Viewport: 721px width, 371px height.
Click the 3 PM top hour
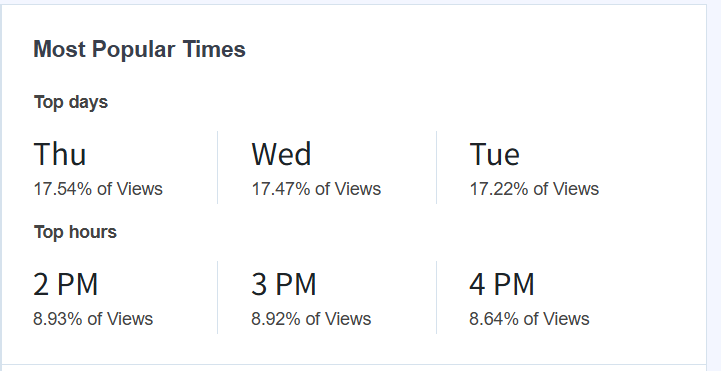[284, 284]
